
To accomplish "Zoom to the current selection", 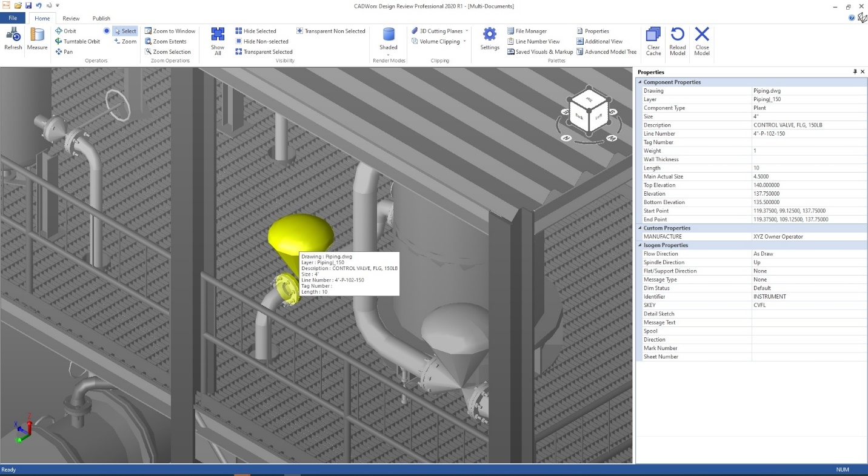I will 168,51.
